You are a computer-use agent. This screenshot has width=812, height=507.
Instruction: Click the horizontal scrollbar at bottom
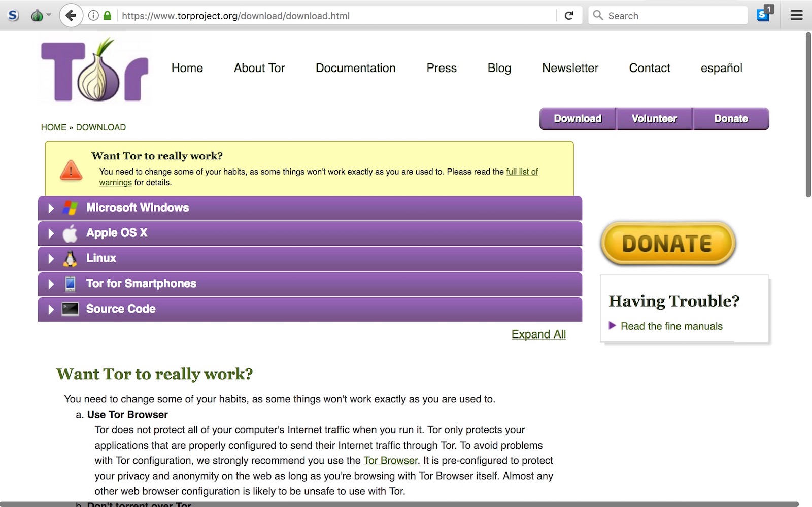(399, 504)
